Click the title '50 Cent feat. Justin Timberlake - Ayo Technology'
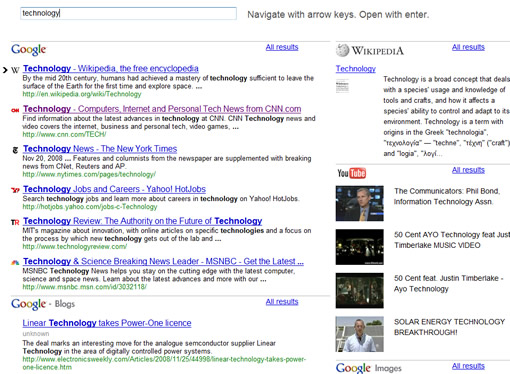The image size is (510, 374). (x=449, y=283)
